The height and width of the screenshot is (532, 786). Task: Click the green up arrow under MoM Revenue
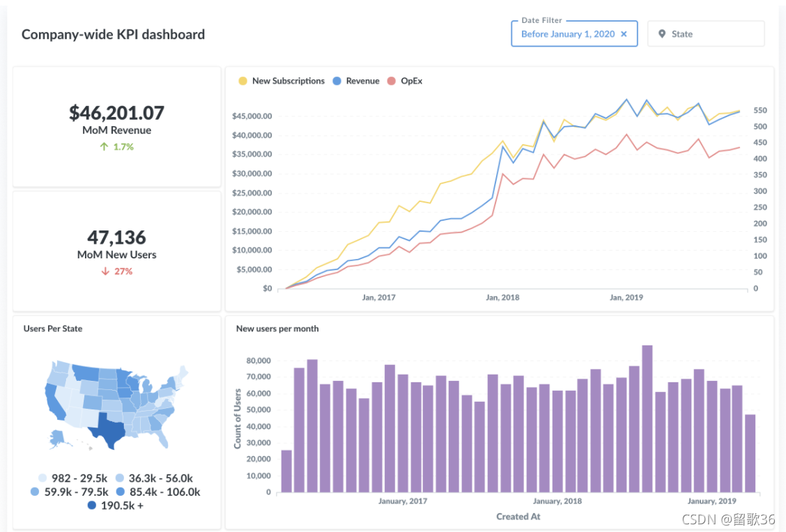(104, 147)
